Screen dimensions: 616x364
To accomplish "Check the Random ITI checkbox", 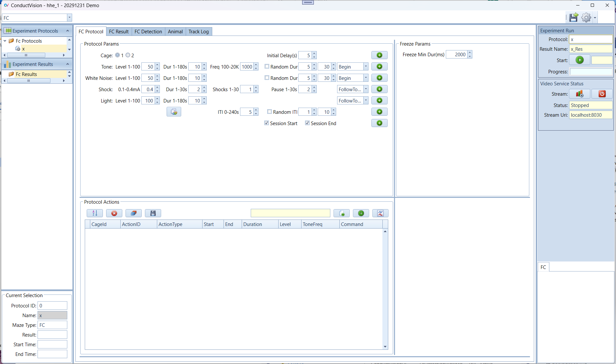I will click(x=269, y=112).
